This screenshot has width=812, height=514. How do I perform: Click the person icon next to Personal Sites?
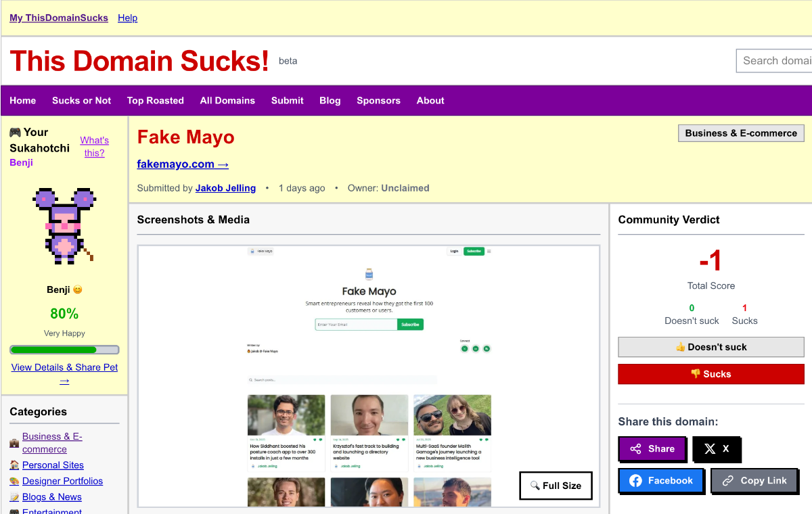coord(14,465)
